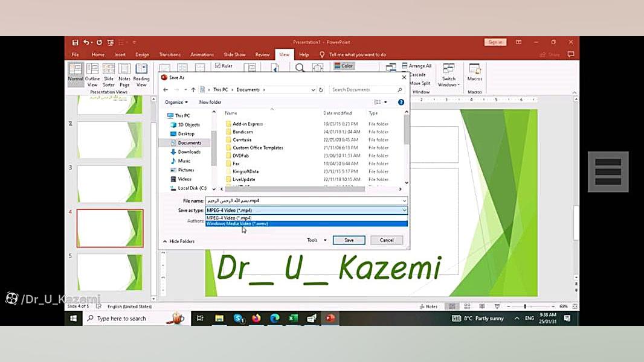This screenshot has width=644, height=362.
Task: Click the Zoom magnifier icon in the ribbon
Action: (300, 68)
